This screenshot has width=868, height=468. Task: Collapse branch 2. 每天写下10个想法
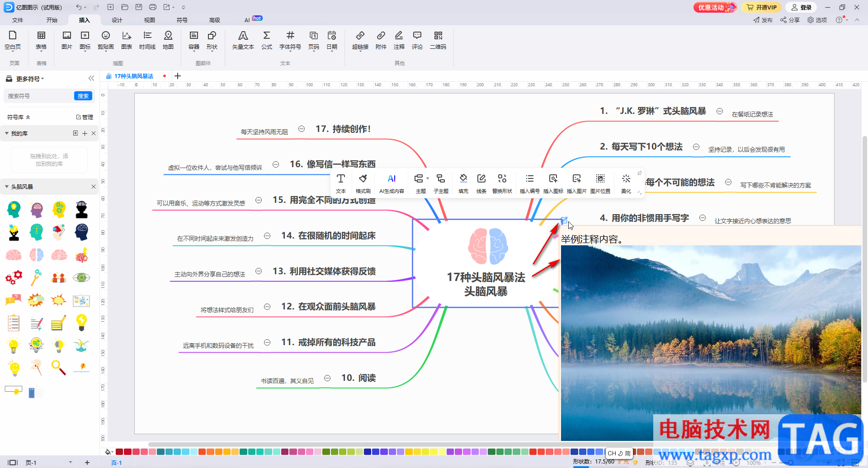[x=696, y=147]
